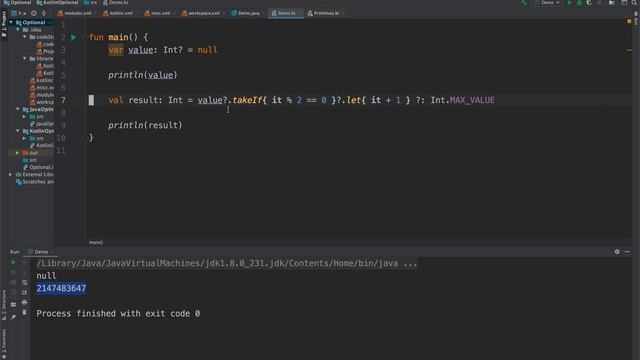Collapse the Optional root project node
Image resolution: width=640 pixels, height=360 pixels.
[x=11, y=22]
